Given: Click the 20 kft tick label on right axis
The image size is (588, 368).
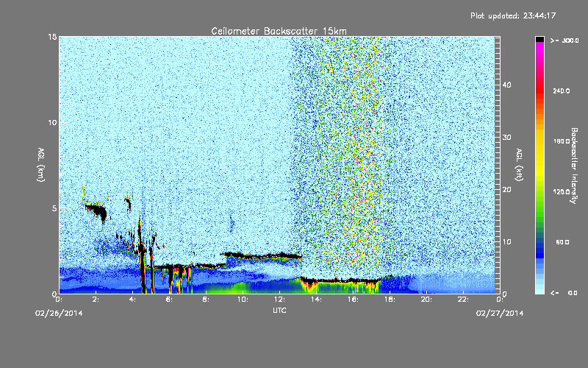Looking at the screenshot, I should coord(506,190).
